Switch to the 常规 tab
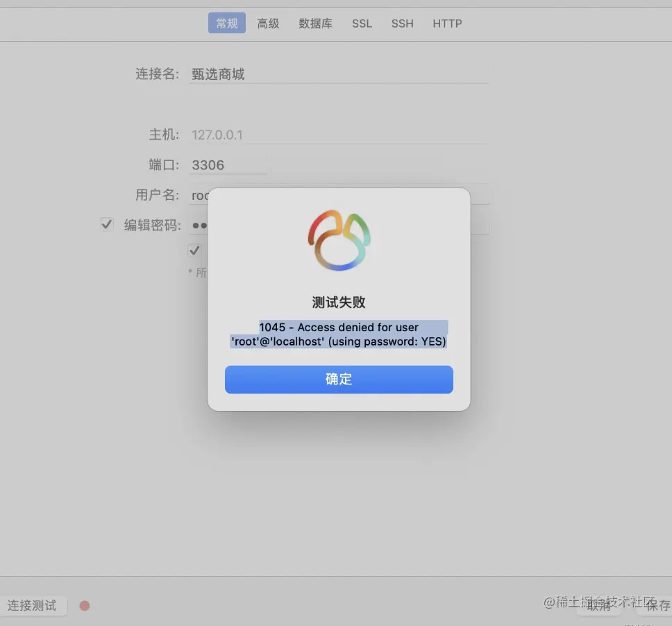 (x=227, y=23)
